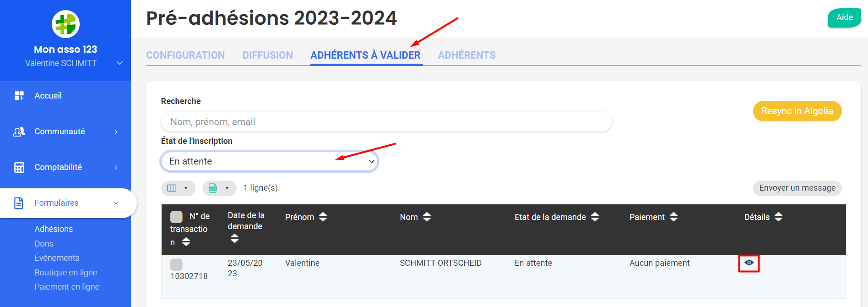The height and width of the screenshot is (307, 868).
Task: View details of Valentine's request
Action: tap(749, 263)
